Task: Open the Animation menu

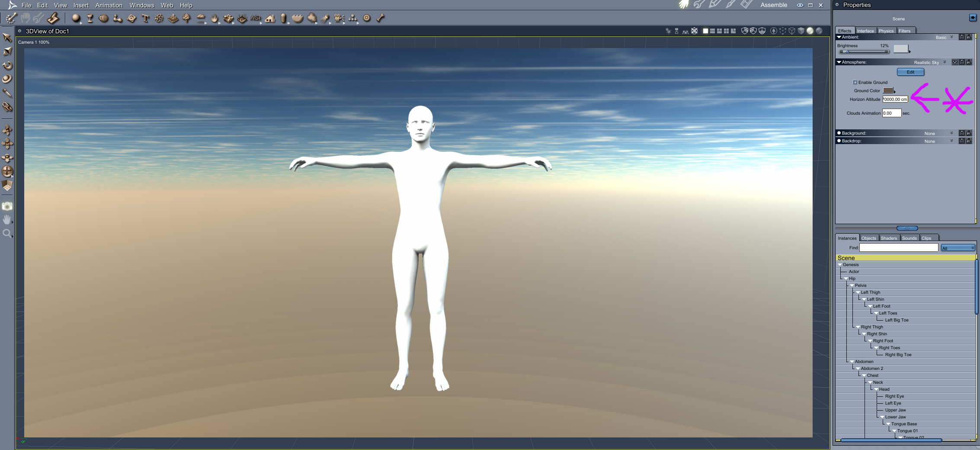Action: [109, 5]
